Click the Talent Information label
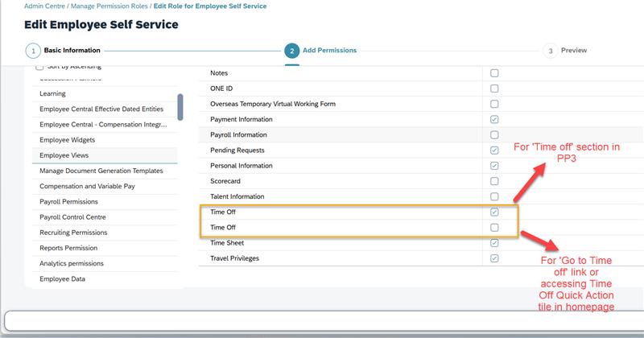This screenshot has width=644, height=338. (x=237, y=196)
